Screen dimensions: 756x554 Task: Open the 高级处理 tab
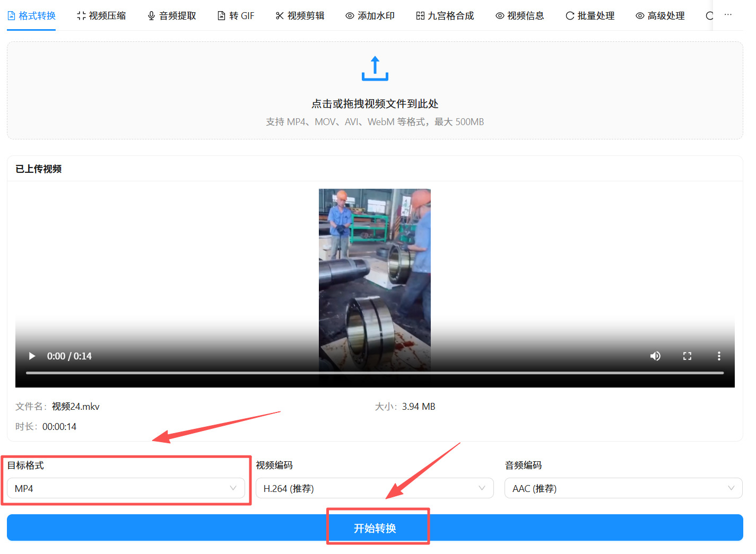pos(660,16)
